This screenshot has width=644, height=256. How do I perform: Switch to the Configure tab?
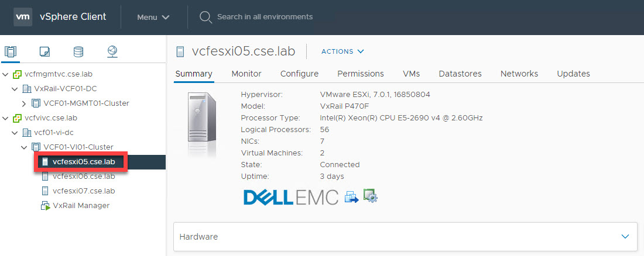[299, 74]
